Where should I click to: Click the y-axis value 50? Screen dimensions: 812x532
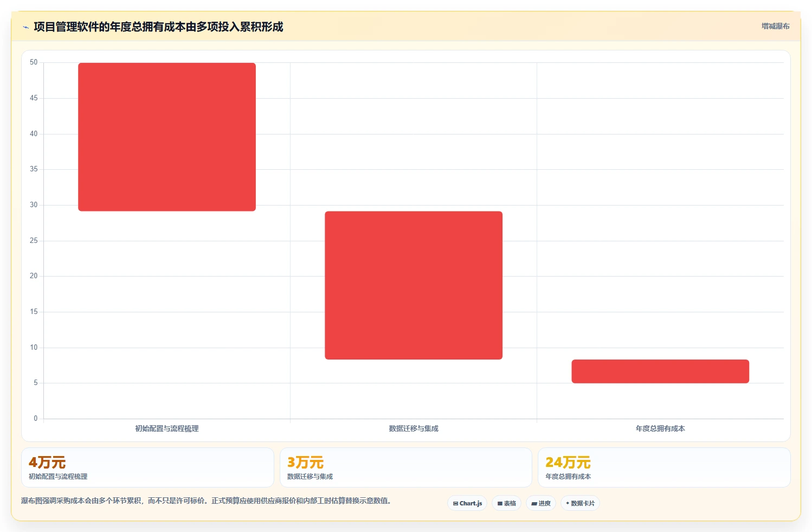click(x=34, y=62)
